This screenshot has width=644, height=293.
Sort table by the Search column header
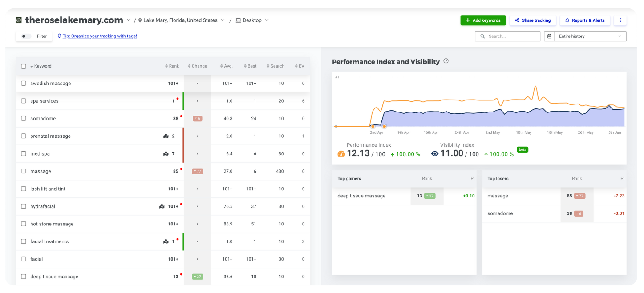275,66
